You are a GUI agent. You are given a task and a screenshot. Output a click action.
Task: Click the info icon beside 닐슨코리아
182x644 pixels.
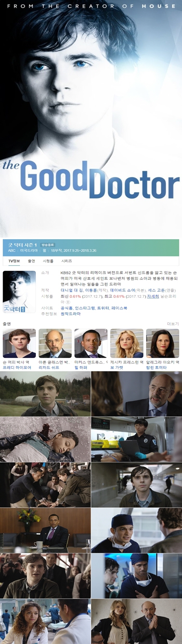[x=68, y=302]
